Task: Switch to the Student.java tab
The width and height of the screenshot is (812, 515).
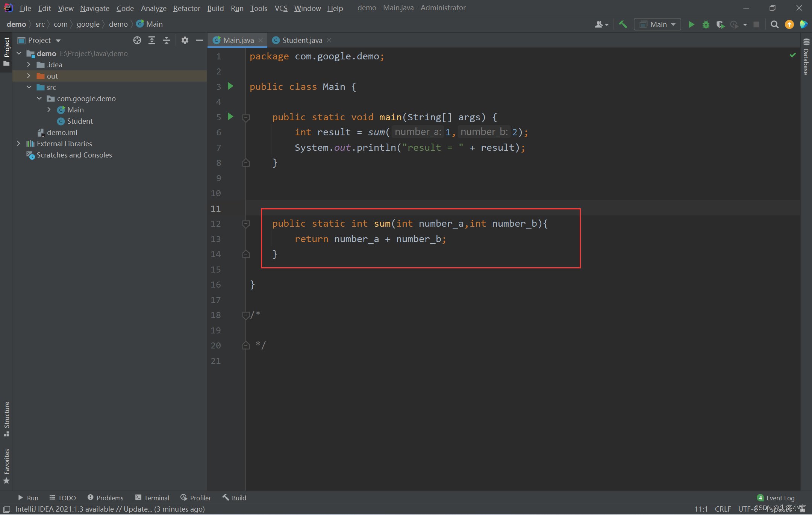Action: coord(302,40)
